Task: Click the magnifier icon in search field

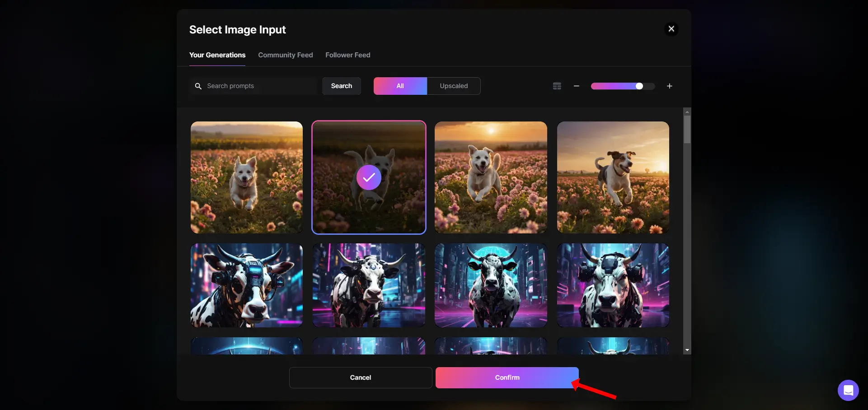Action: pos(198,86)
